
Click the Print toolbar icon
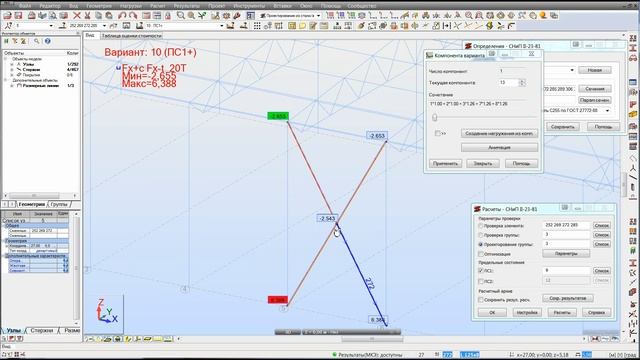coord(32,16)
